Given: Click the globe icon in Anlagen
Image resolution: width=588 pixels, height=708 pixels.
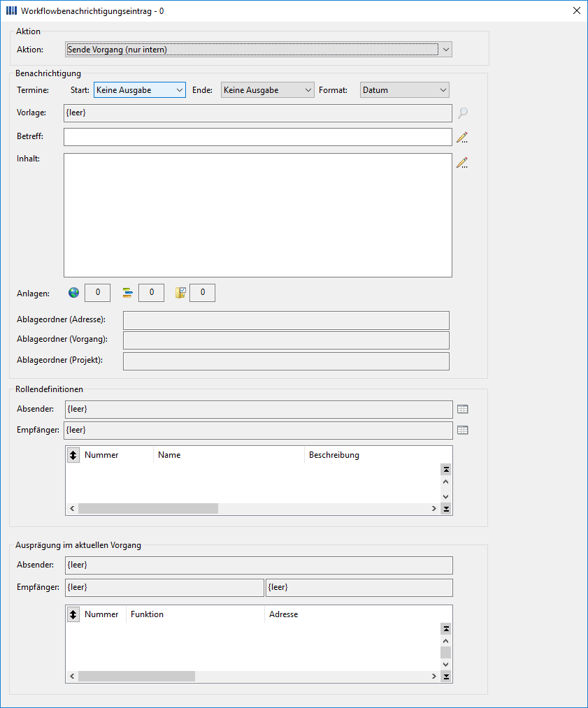Looking at the screenshot, I should tap(73, 293).
